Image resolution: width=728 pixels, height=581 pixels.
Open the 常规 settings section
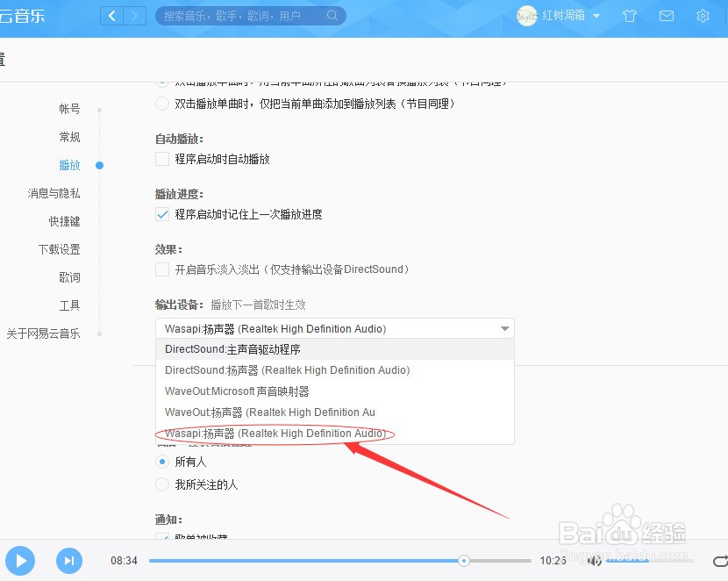click(x=69, y=137)
